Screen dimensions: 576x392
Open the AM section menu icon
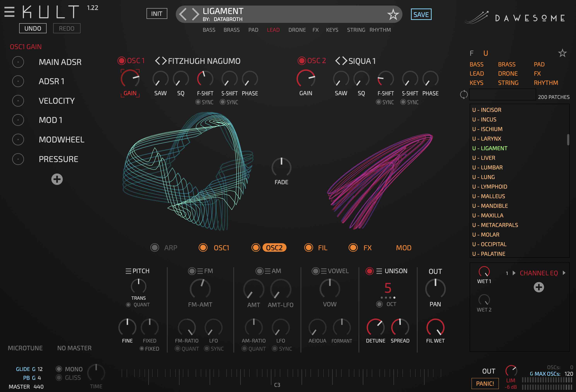[x=268, y=271]
